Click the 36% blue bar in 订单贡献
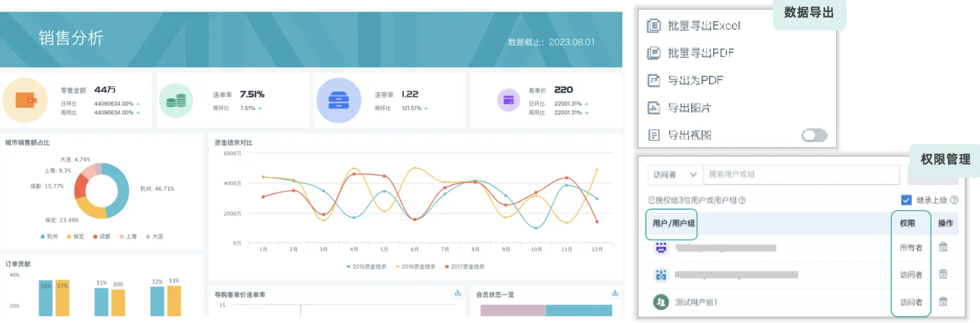 pos(46,299)
